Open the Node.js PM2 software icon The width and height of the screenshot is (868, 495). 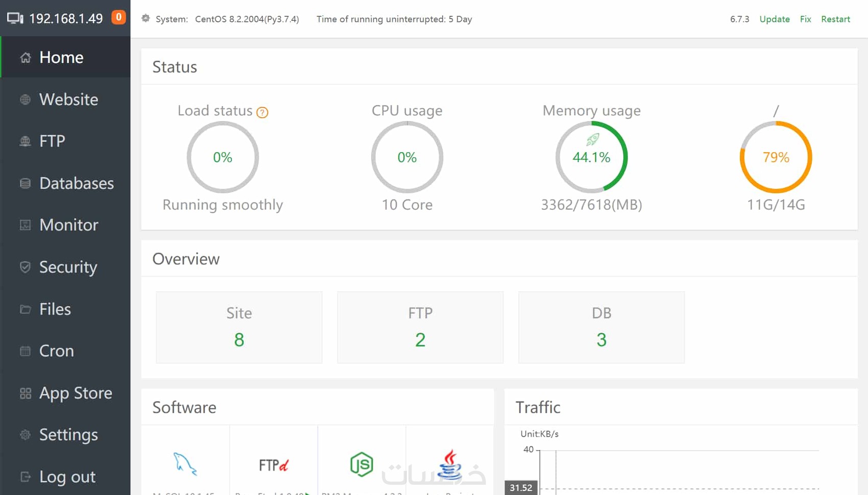(x=361, y=464)
